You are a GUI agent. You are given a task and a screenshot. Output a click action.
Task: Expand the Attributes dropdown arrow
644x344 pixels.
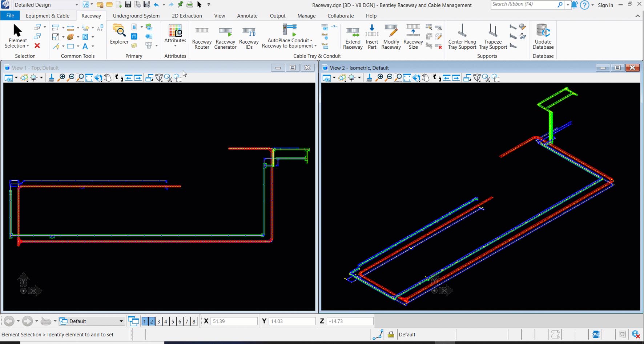click(175, 46)
